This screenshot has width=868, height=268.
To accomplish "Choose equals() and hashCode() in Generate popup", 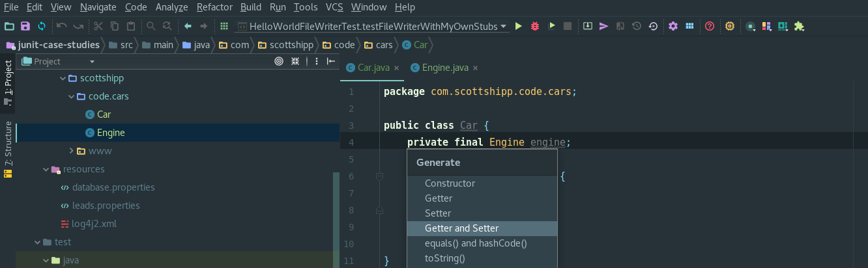I will click(x=482, y=243).
